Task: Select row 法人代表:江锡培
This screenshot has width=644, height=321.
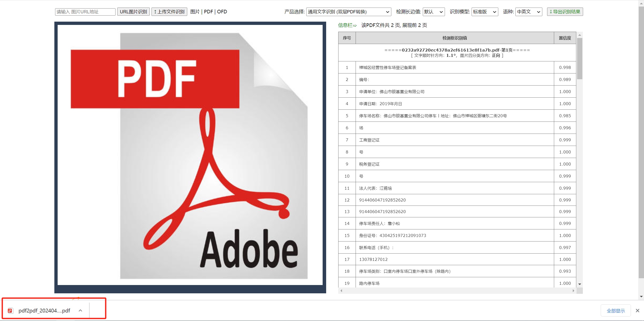Action: point(457,188)
